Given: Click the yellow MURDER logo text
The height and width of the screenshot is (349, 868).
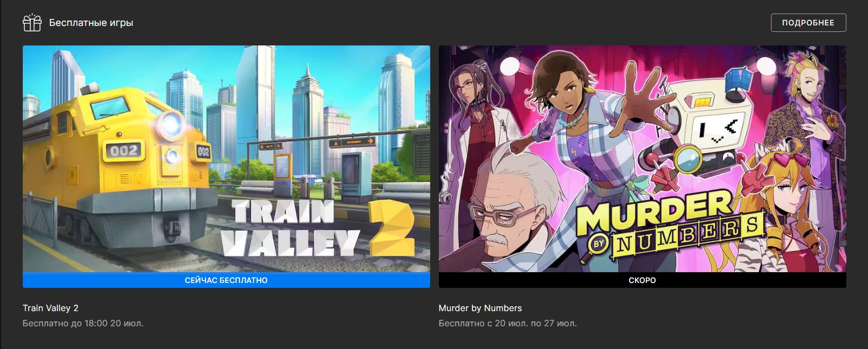Looking at the screenshot, I should click(x=655, y=212).
